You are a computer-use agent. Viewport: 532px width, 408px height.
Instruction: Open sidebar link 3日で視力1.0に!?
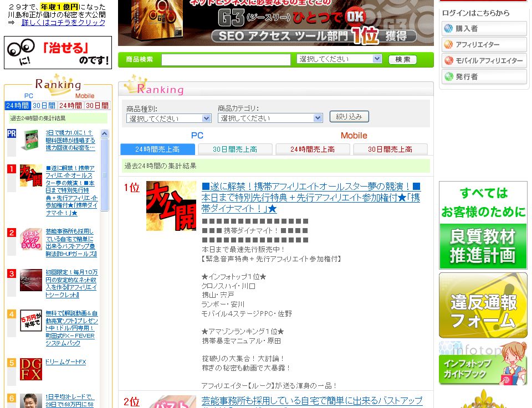click(70, 140)
